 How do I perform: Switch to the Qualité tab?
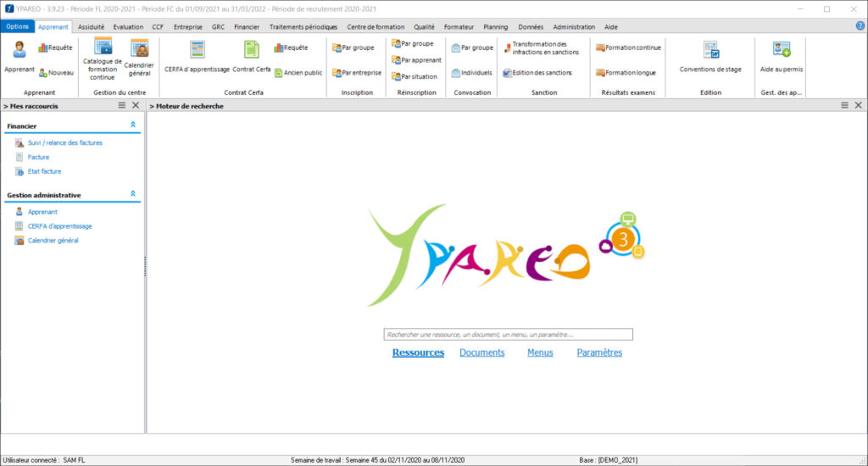tap(424, 26)
